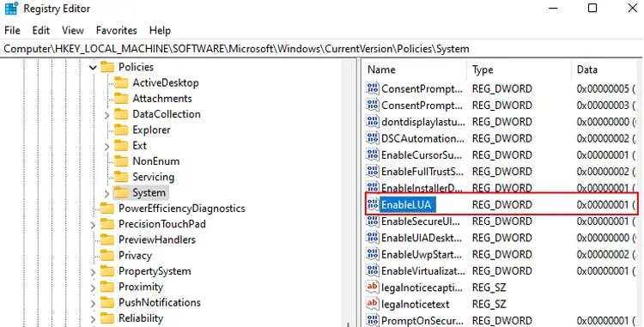The width and height of the screenshot is (644, 327).
Task: Expand the PrecisionTouchPad key
Action: click(93, 225)
